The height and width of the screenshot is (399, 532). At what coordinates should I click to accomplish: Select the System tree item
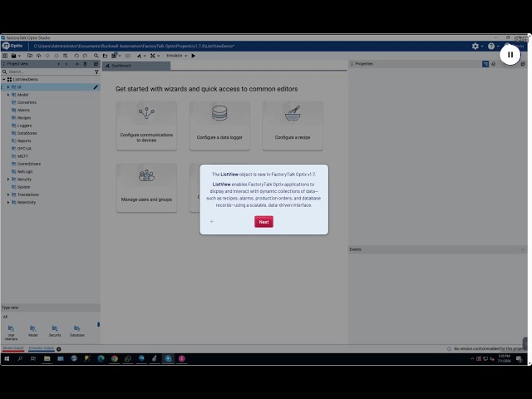pyautogui.click(x=23, y=187)
